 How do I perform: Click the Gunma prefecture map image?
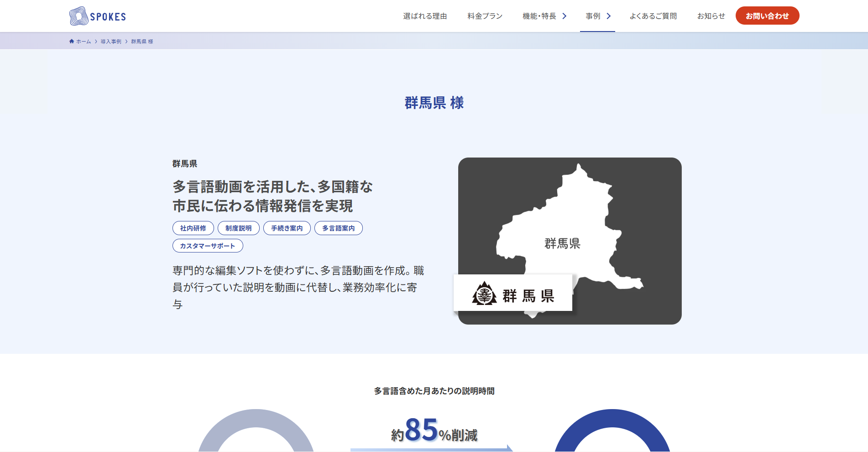(570, 219)
